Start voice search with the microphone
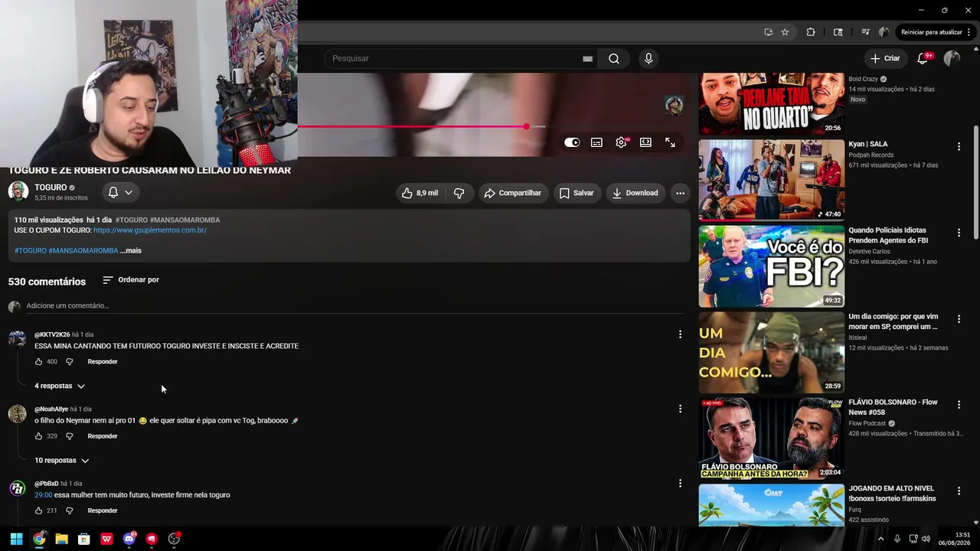Image resolution: width=980 pixels, height=551 pixels. (x=648, y=58)
